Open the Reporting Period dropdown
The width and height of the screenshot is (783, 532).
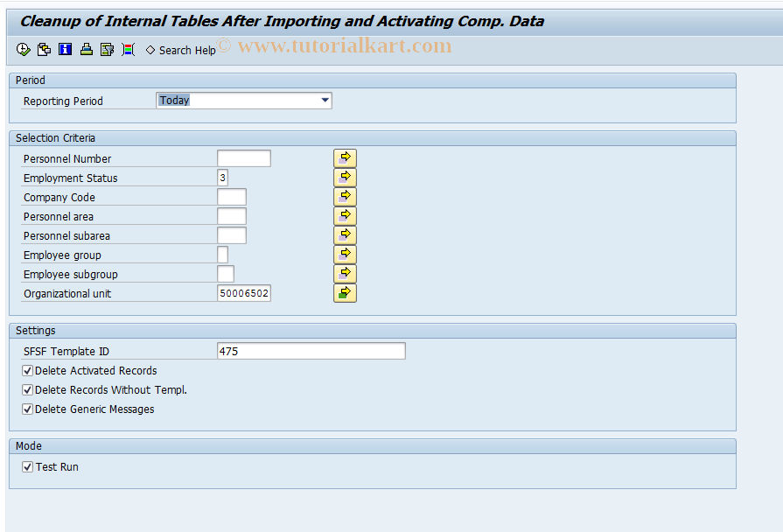[x=325, y=101]
